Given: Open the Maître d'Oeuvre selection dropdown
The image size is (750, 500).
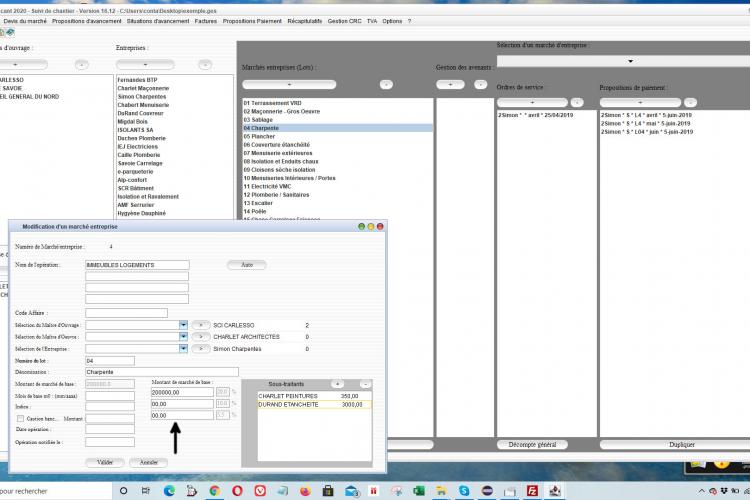Looking at the screenshot, I should 183,337.
